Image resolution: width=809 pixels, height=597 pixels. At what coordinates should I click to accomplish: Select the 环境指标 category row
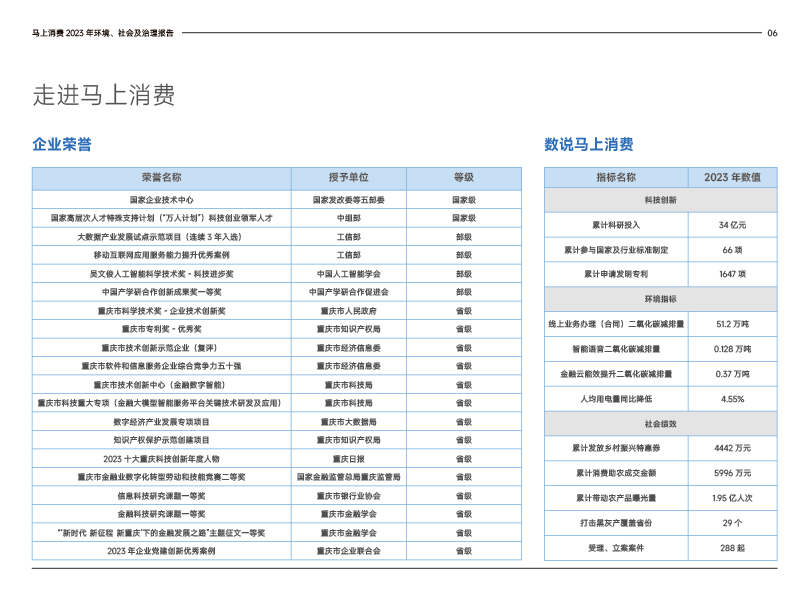660,299
